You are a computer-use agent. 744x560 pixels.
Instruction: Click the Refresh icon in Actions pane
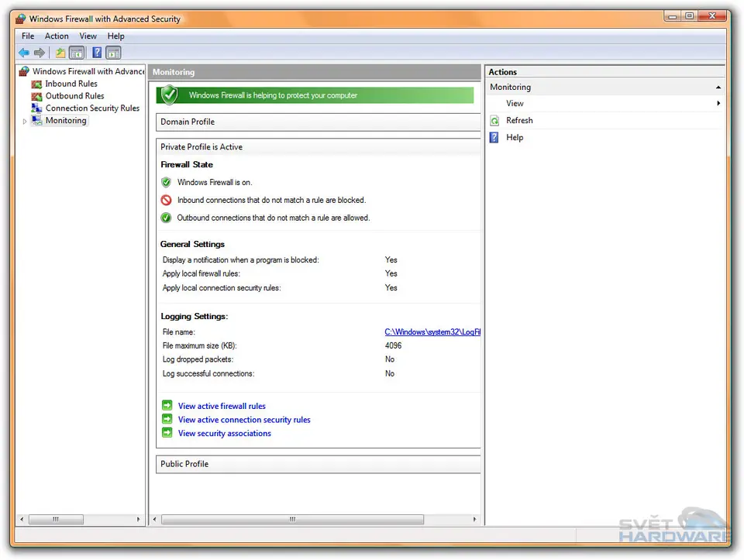click(x=495, y=121)
